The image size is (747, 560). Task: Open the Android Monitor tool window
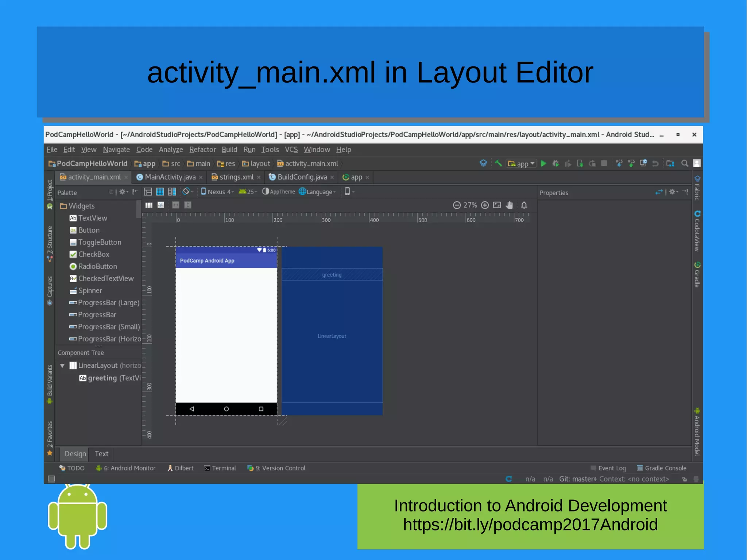125,468
